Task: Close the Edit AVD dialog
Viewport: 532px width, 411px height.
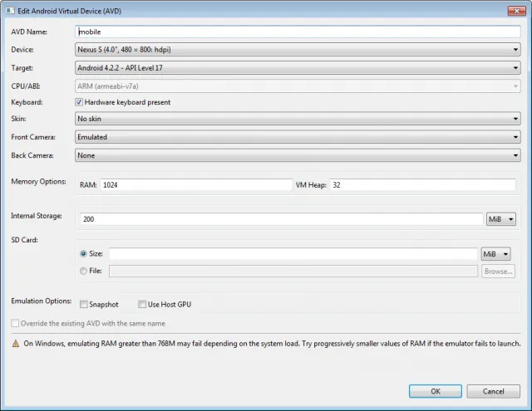Action: 517,11
